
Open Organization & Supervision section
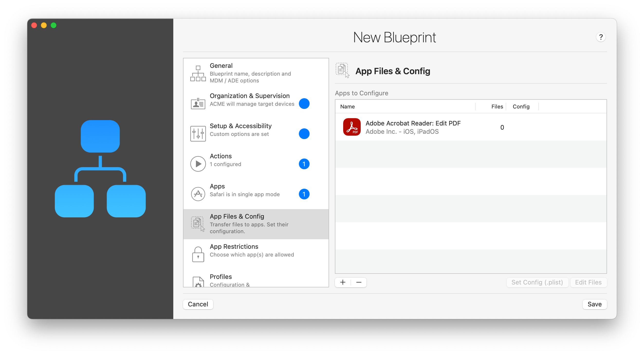pyautogui.click(x=256, y=103)
